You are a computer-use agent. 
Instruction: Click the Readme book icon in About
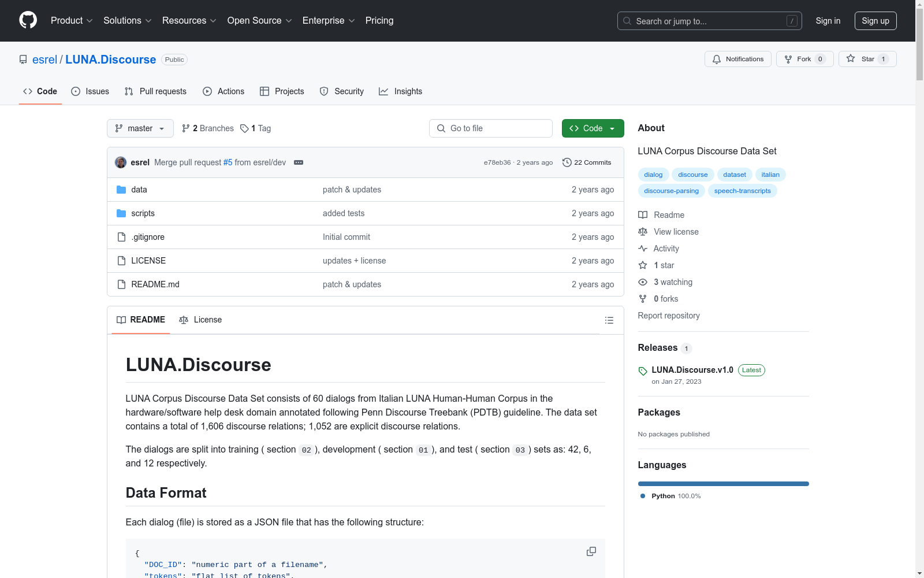tap(643, 215)
